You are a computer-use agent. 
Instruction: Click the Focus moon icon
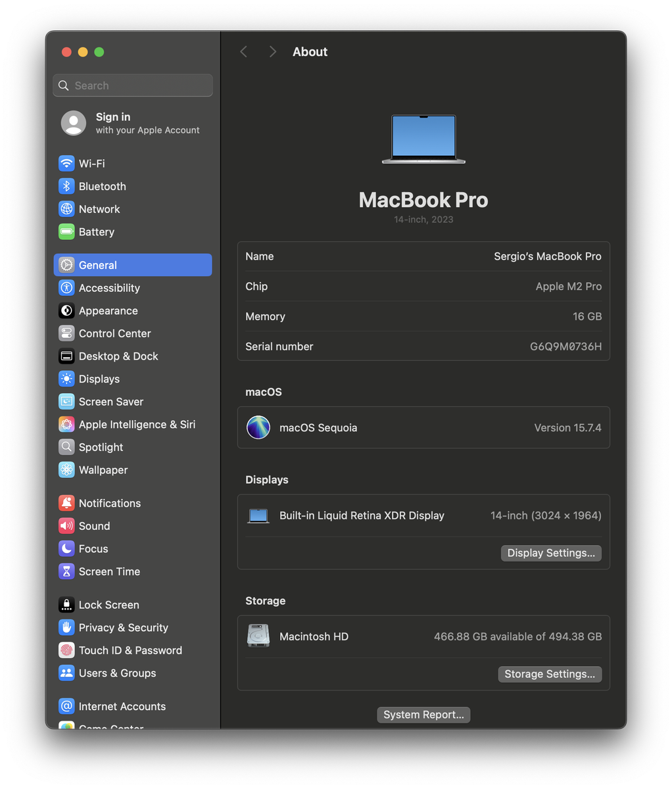(x=66, y=548)
